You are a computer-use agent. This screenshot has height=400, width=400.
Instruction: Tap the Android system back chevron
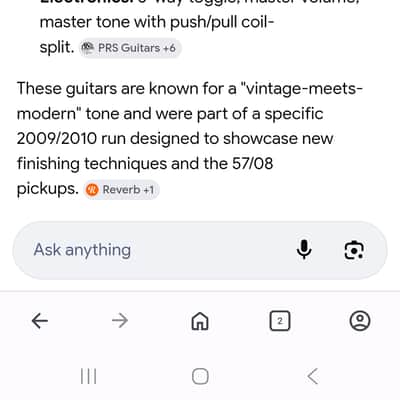tap(312, 376)
